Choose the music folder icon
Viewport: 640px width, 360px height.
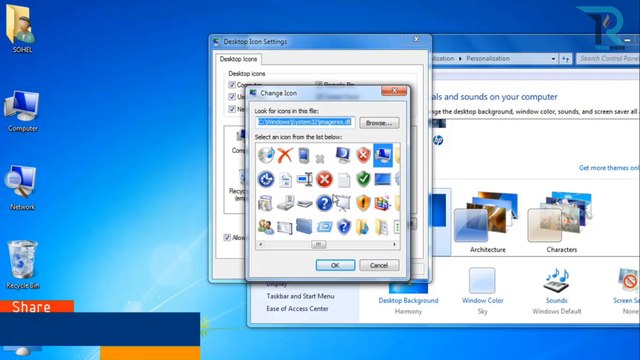pos(362,227)
